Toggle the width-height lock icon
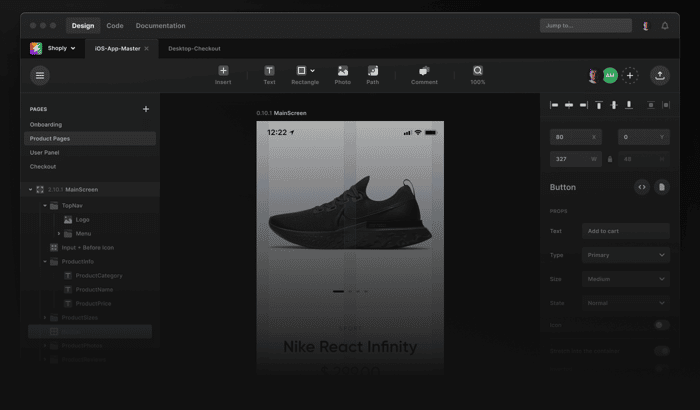This screenshot has width=700, height=410. 610,159
